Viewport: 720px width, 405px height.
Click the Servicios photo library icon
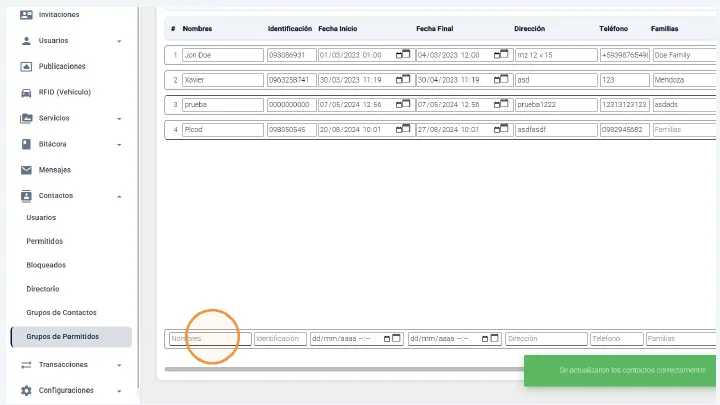pyautogui.click(x=26, y=118)
